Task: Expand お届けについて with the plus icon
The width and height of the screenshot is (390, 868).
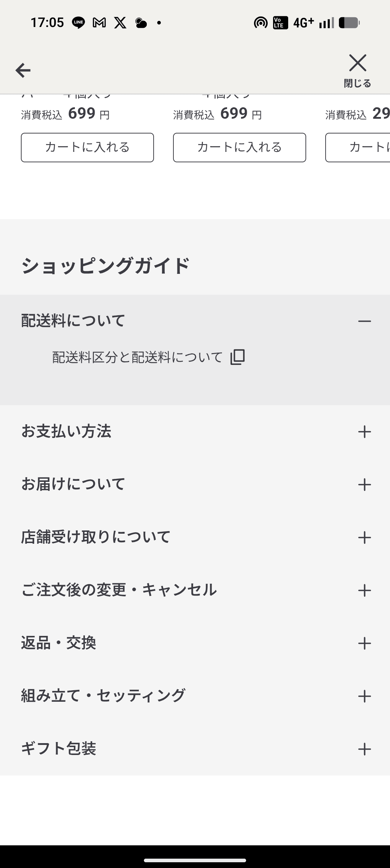Action: tap(364, 484)
